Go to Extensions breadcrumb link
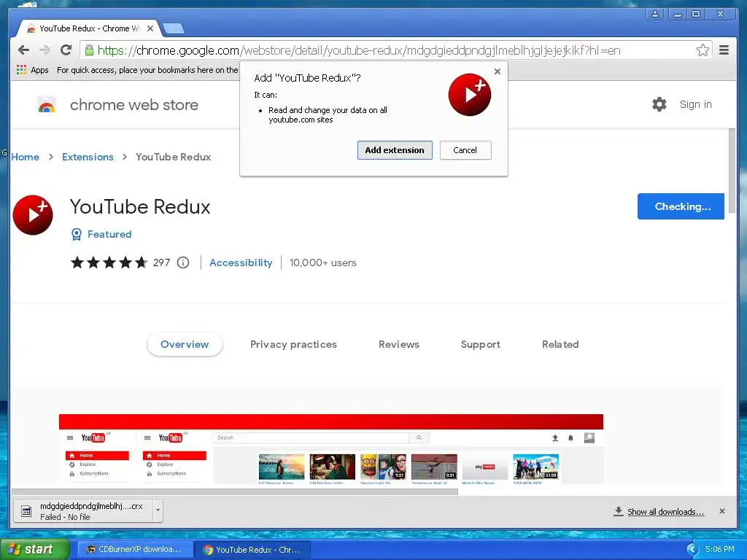This screenshot has height=560, width=747. [x=88, y=157]
